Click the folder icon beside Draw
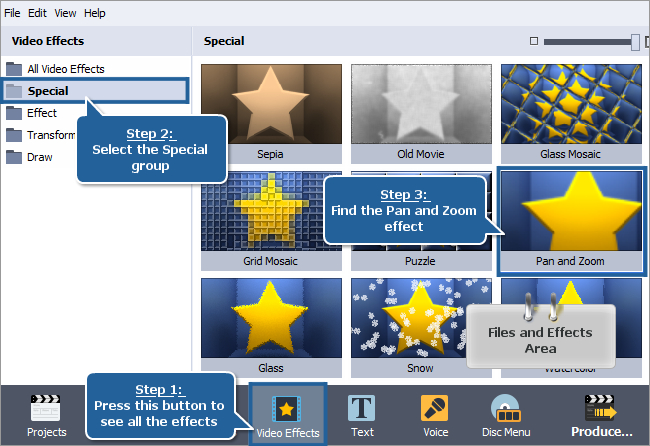Viewport: 650px width, 446px height. [14, 157]
